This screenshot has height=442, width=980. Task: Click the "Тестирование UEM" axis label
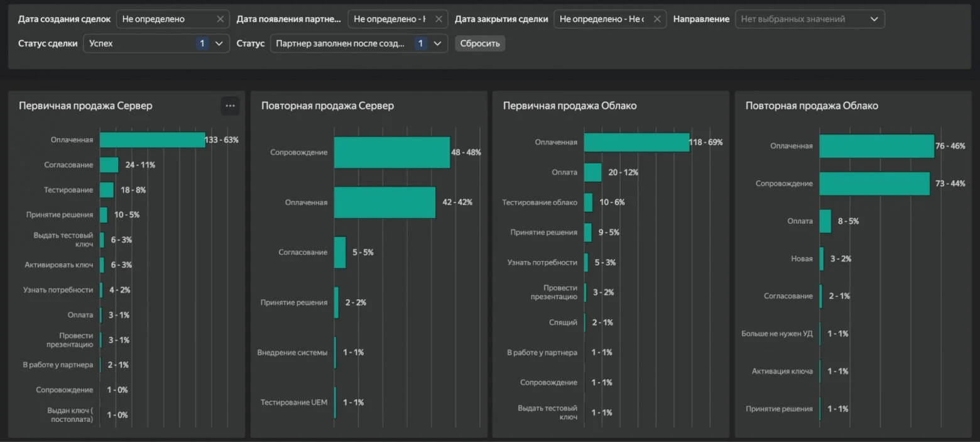[x=294, y=402]
